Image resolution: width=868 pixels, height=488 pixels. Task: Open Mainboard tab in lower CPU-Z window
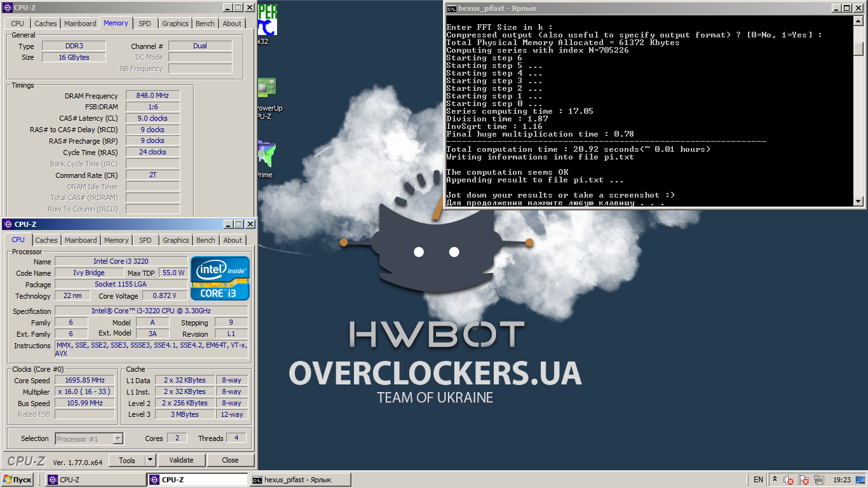81,240
